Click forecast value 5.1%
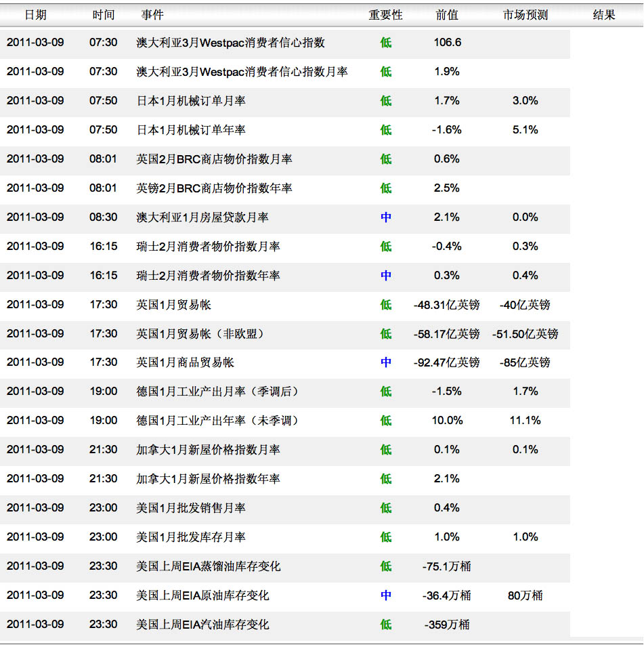This screenshot has height=649, width=644. point(525,129)
